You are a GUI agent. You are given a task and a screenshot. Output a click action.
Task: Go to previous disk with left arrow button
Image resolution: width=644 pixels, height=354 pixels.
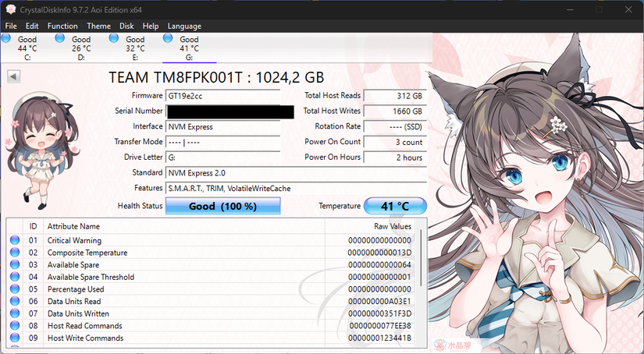13,76
